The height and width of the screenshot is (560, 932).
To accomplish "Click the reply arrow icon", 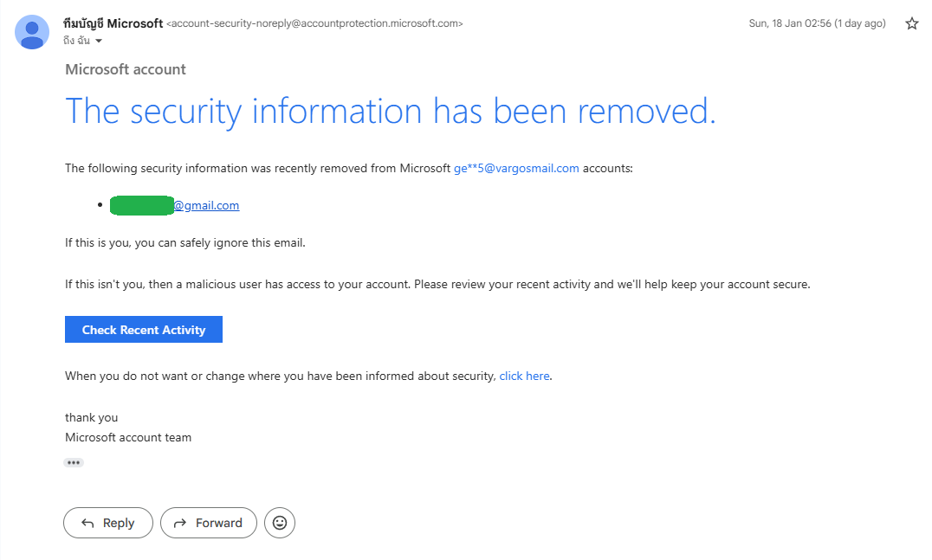I will click(87, 523).
